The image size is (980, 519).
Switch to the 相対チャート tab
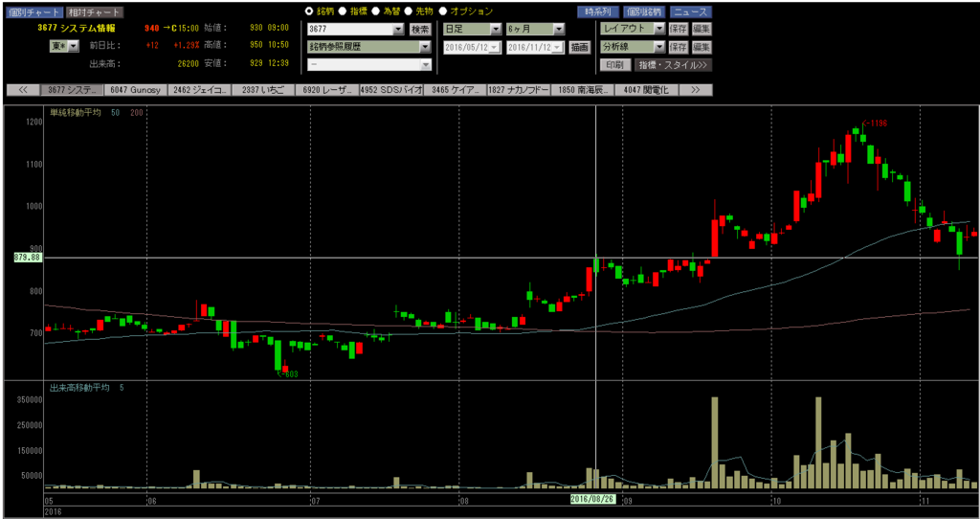pyautogui.click(x=95, y=11)
